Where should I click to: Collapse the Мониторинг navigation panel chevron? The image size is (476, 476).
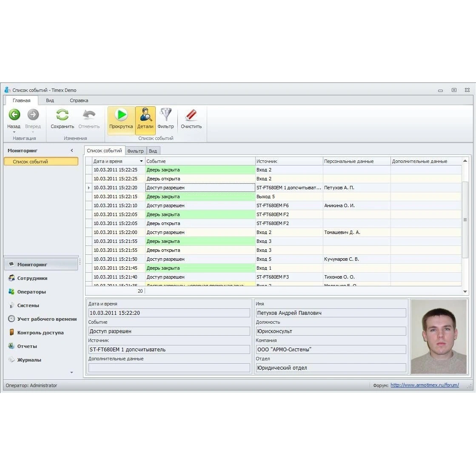pyautogui.click(x=72, y=151)
